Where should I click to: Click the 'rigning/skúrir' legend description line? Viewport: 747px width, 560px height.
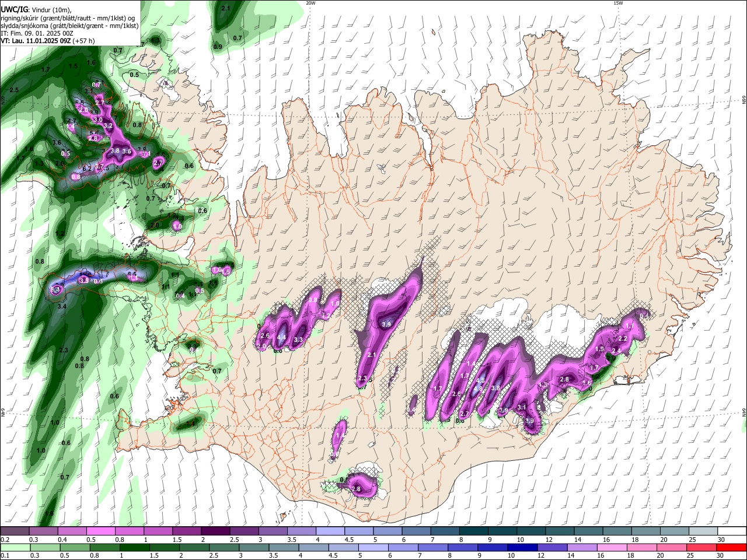tap(68, 18)
